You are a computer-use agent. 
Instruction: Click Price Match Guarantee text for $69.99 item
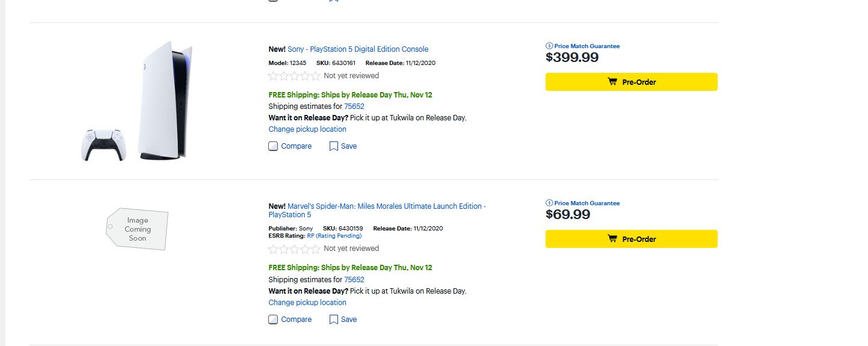coord(587,203)
